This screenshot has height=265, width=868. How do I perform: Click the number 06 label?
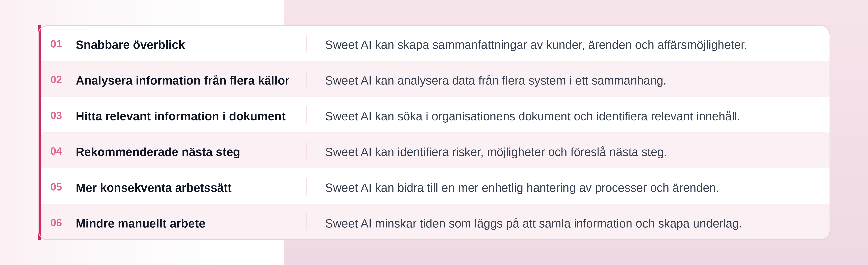coord(56,223)
